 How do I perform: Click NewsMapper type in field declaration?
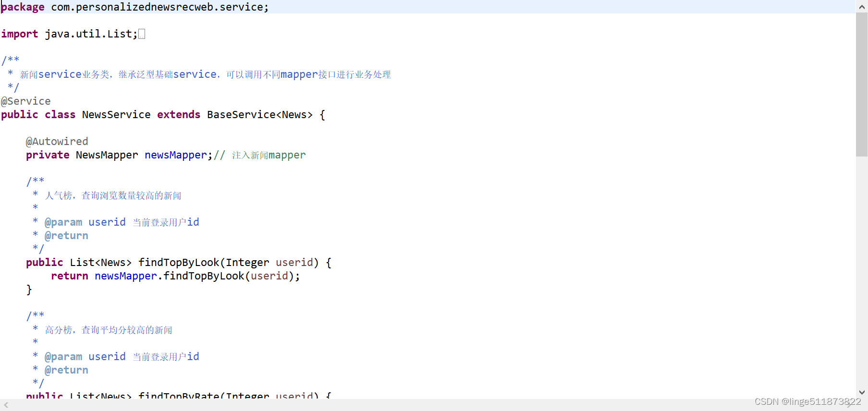pyautogui.click(x=107, y=155)
